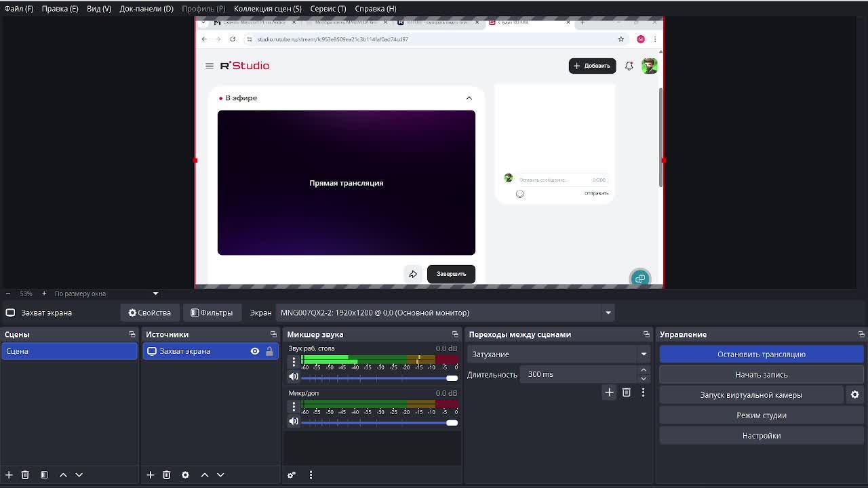868x488 pixels.
Task: Open the Справка (H) menu
Action: (x=376, y=8)
